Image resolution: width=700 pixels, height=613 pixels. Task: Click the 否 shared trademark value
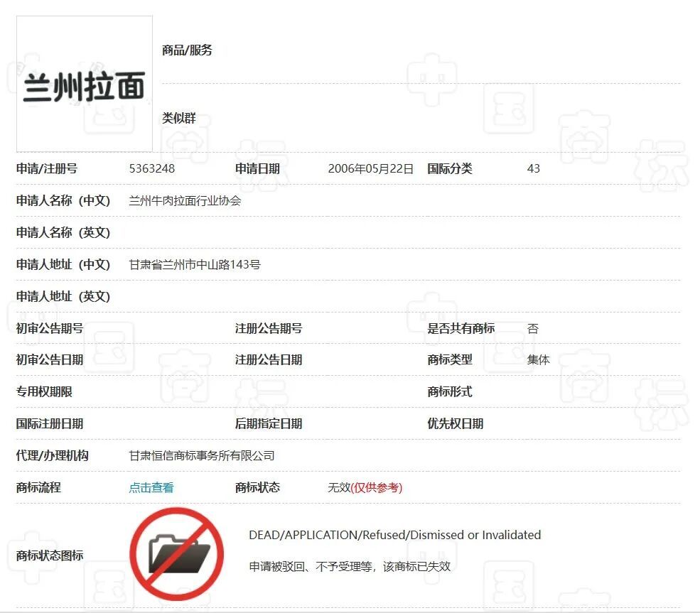[x=532, y=329]
